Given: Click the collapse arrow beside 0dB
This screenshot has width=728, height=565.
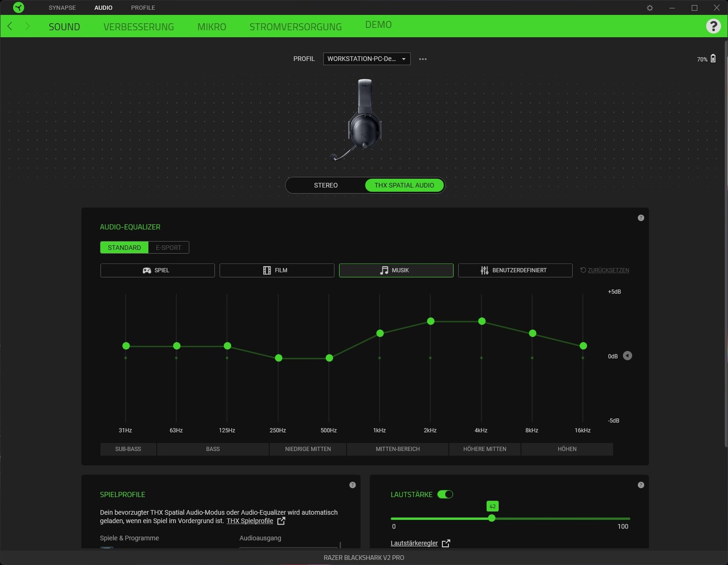Looking at the screenshot, I should pos(627,356).
